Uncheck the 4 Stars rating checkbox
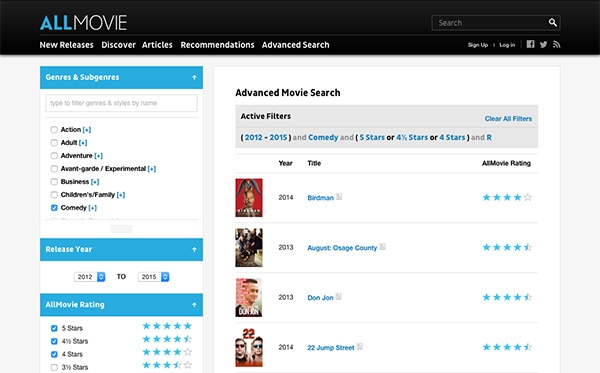600x373 pixels. click(x=54, y=354)
